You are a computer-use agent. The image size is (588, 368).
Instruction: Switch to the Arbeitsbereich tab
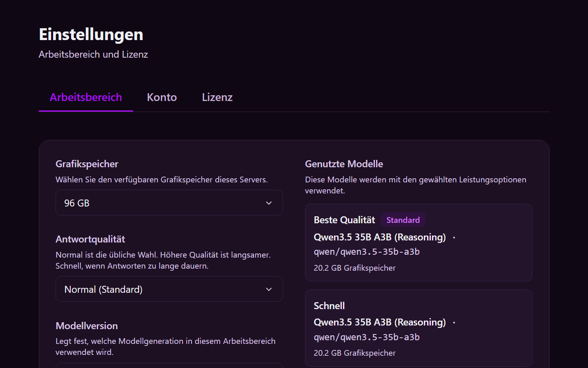[x=86, y=97]
